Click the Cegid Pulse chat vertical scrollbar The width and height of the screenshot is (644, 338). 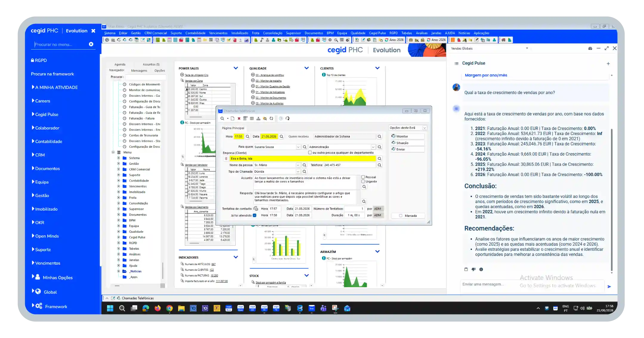click(612, 200)
